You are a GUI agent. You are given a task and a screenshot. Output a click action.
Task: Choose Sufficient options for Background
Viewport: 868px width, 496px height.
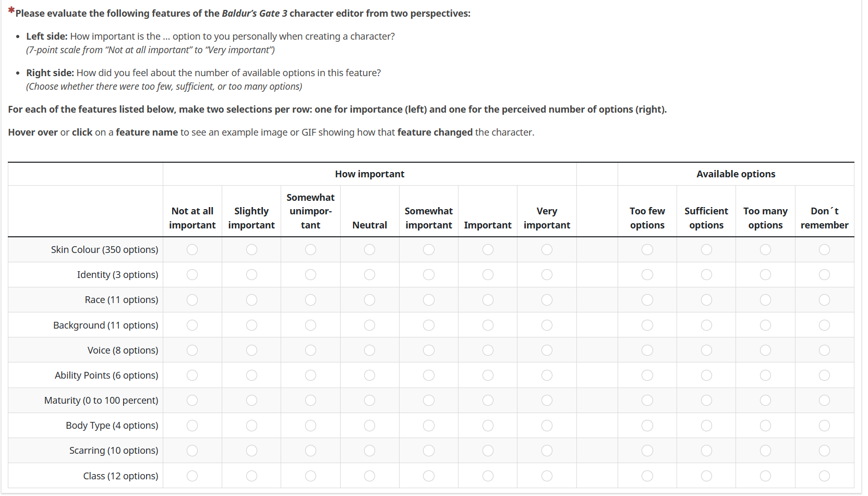(x=706, y=325)
